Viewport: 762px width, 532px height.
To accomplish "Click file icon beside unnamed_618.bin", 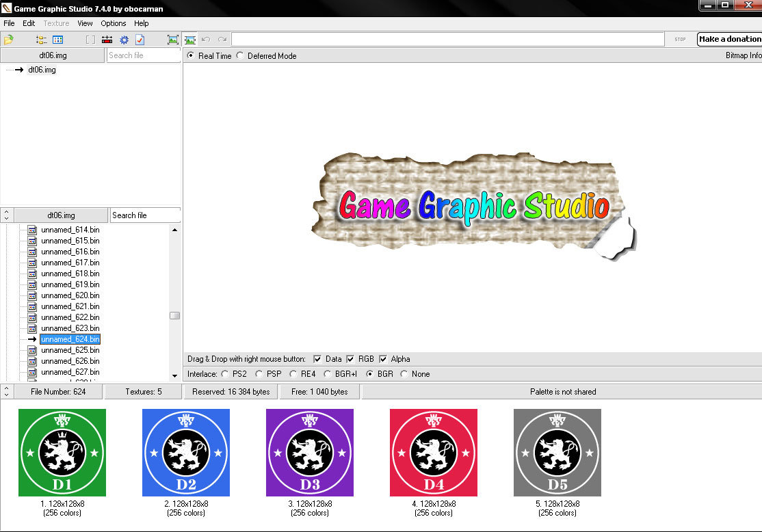I will tap(32, 274).
